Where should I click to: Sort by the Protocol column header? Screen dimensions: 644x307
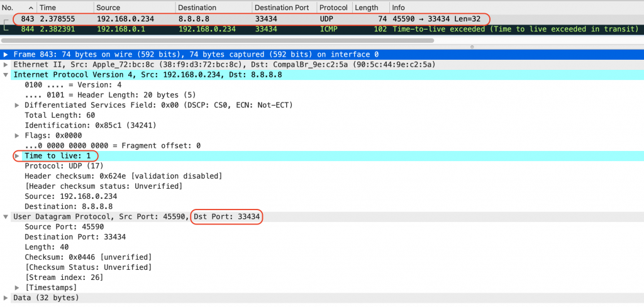pyautogui.click(x=333, y=8)
